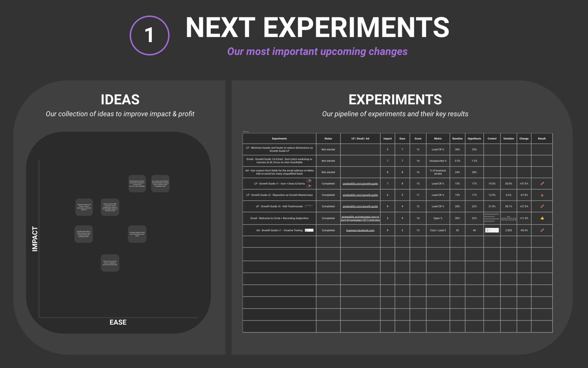
Task: Click 'Completed' status of Creative Testing row
Action: 328,230
